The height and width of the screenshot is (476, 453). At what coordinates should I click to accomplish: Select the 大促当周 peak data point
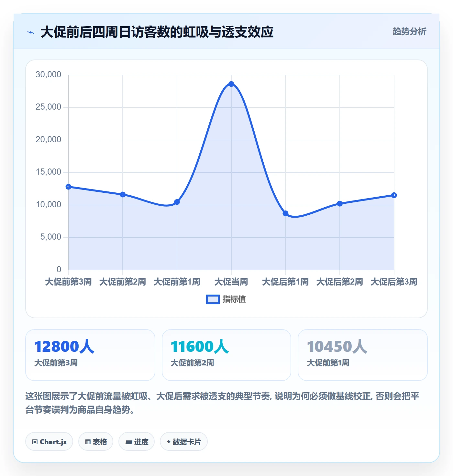point(231,84)
